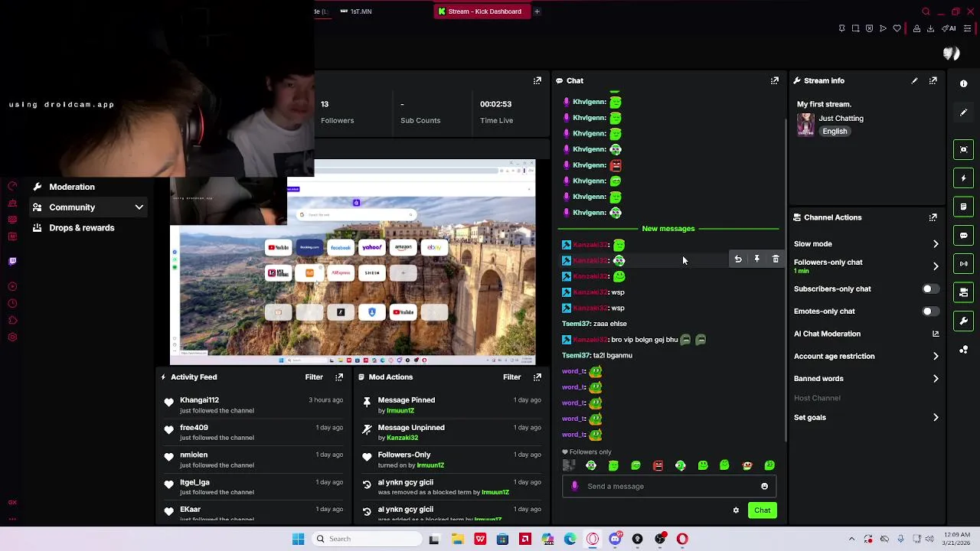This screenshot has width=980, height=551.
Task: Click the Chat panel scrollbar
Action: [x=784, y=279]
